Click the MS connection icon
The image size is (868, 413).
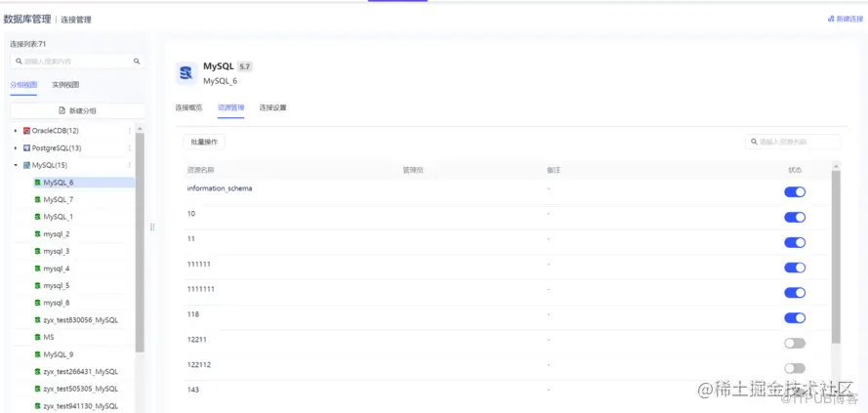[x=38, y=337]
